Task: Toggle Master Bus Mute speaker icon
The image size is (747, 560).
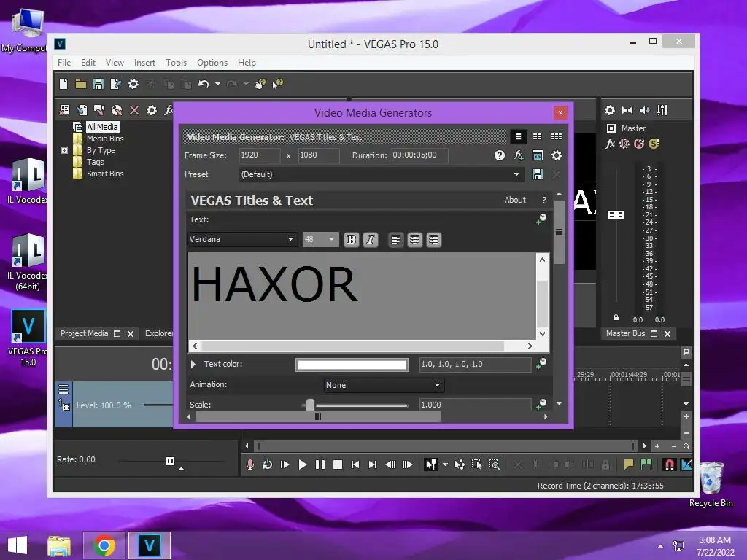Action: pyautogui.click(x=645, y=111)
